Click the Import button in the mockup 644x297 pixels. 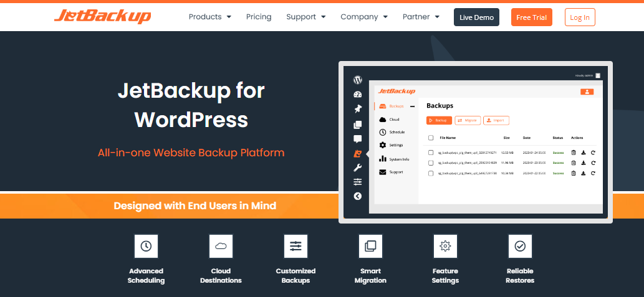click(496, 121)
